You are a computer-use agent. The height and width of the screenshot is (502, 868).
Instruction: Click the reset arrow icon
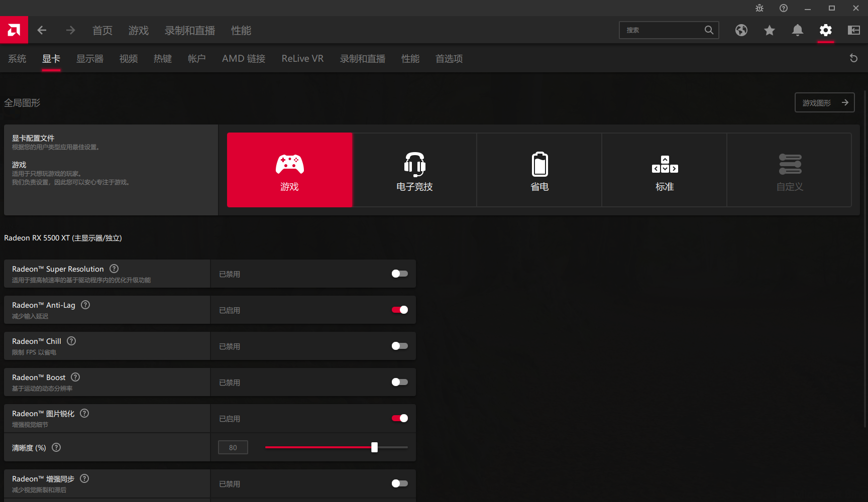point(853,58)
